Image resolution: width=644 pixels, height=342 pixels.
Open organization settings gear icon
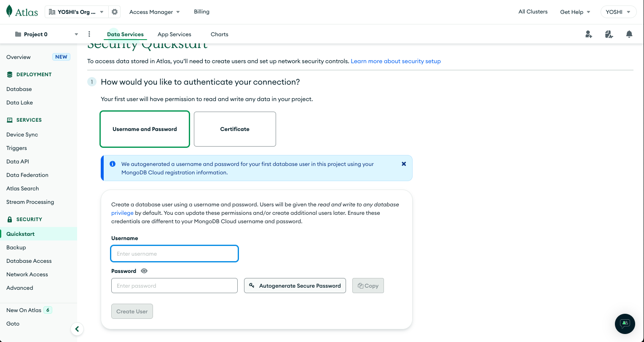tap(115, 12)
